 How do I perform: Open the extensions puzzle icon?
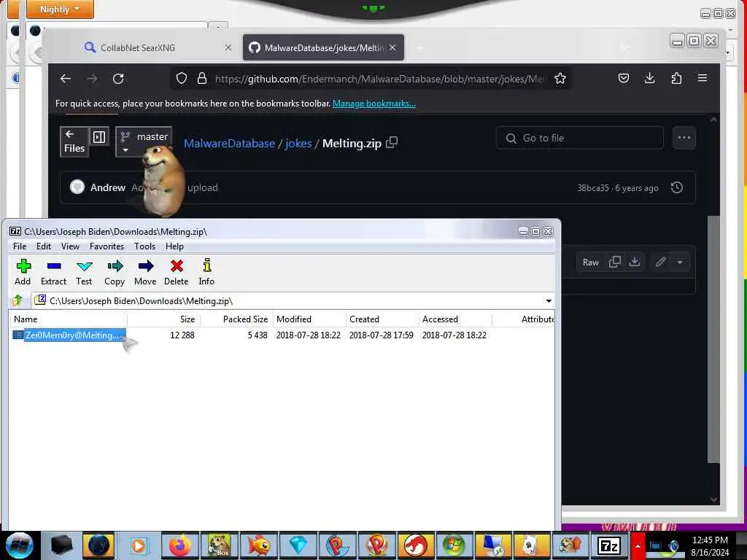coord(676,78)
